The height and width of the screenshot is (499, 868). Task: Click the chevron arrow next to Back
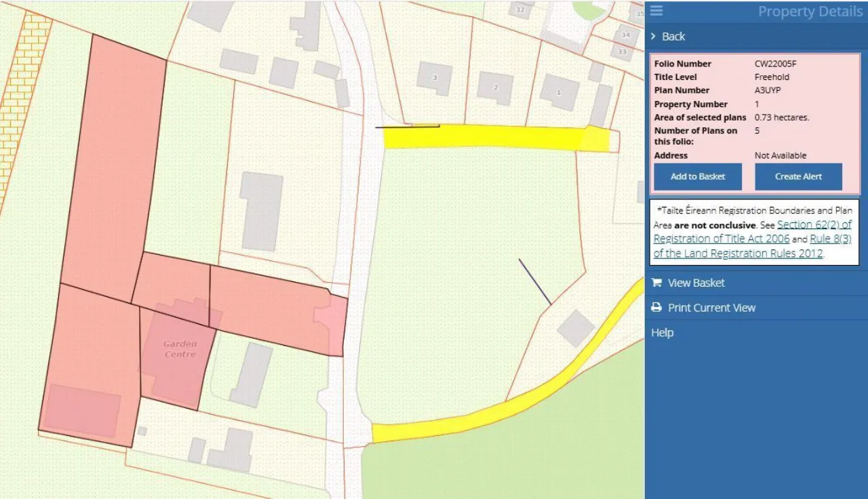point(653,37)
